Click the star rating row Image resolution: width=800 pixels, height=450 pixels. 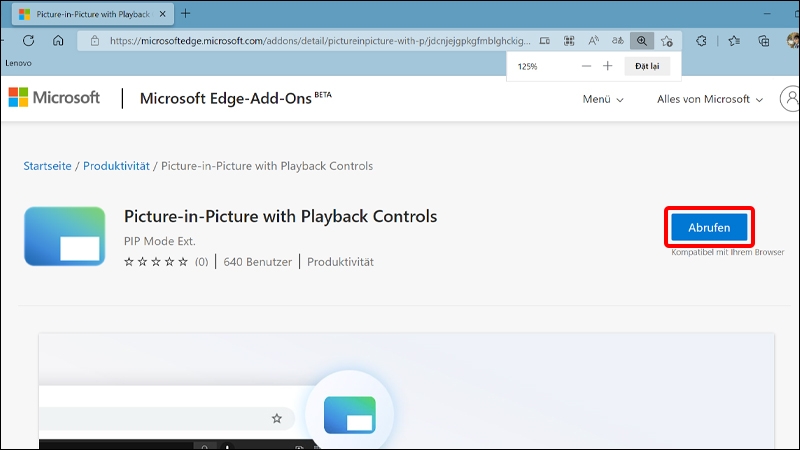coord(156,262)
